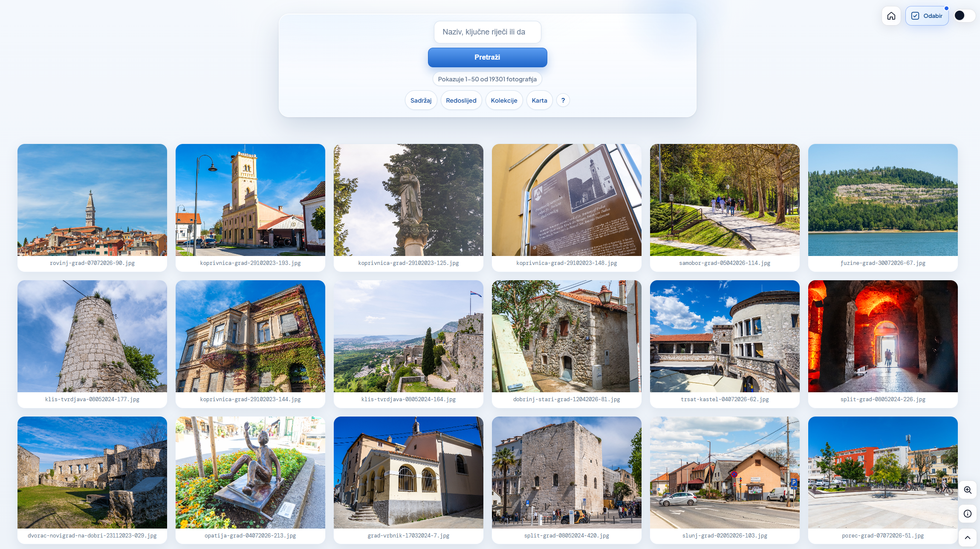The height and width of the screenshot is (549, 980).
Task: Jump to top with chevron-up icon
Action: [x=967, y=538]
